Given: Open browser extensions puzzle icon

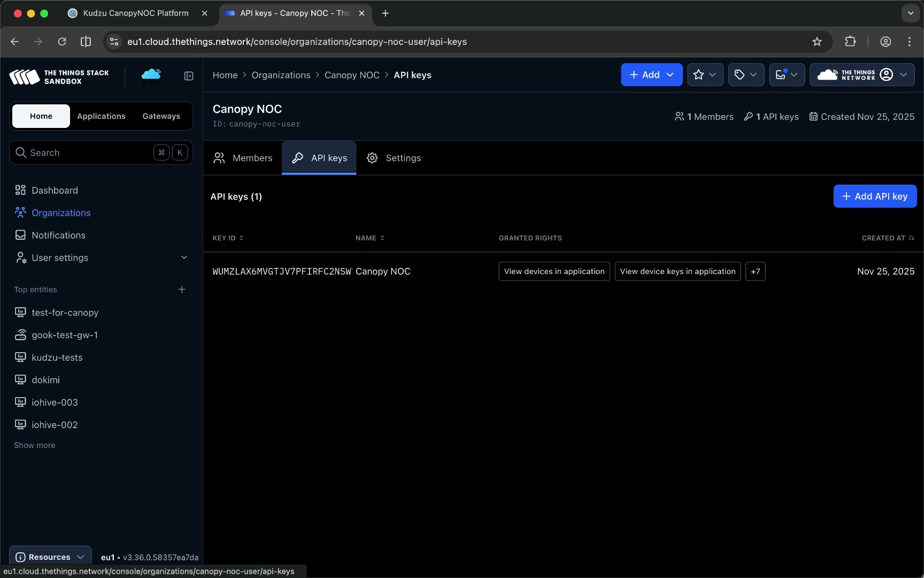Looking at the screenshot, I should tap(850, 42).
